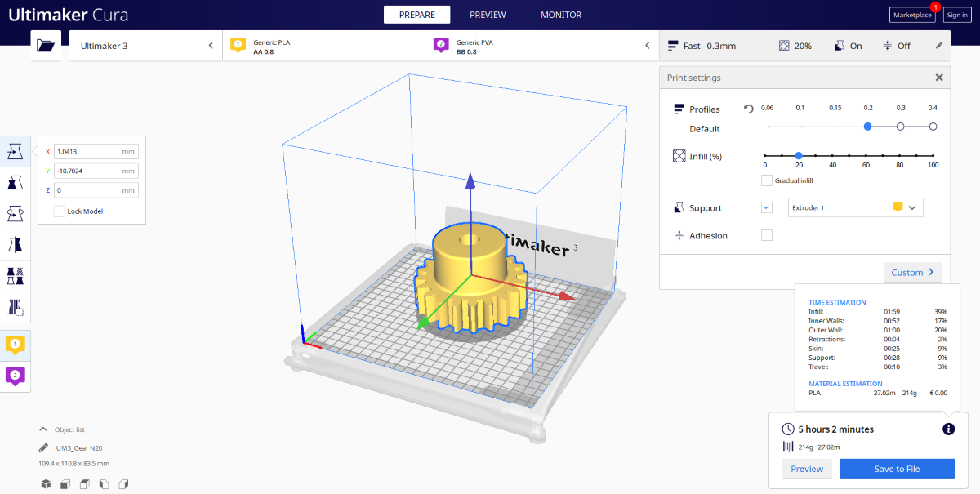This screenshot has width=980, height=494.
Task: Open file with the folder icon
Action: (46, 46)
